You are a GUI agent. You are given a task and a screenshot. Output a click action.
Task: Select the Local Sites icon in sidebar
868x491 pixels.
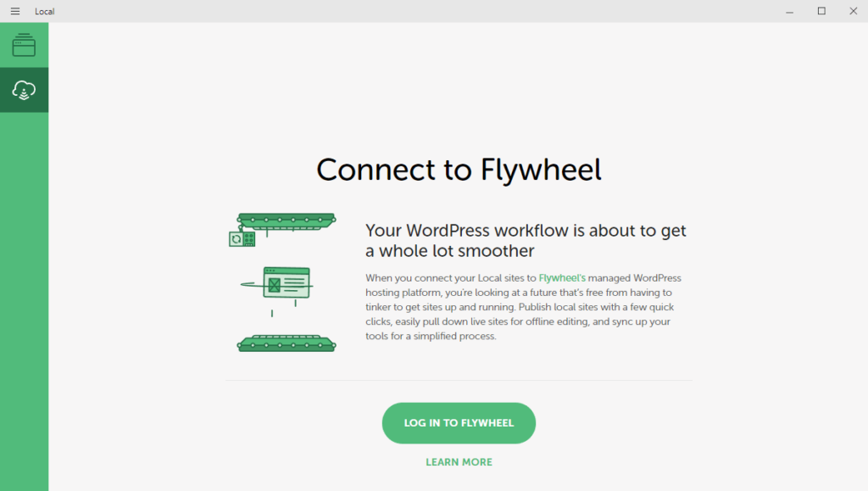point(24,44)
